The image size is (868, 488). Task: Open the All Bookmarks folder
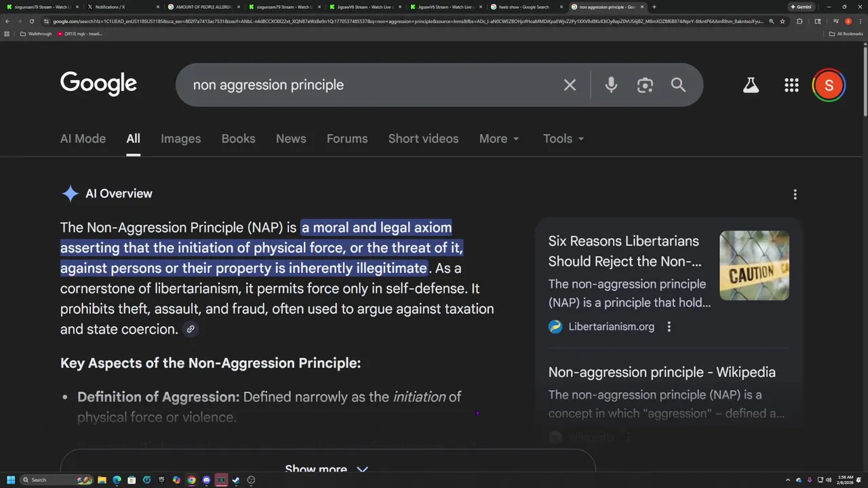(x=846, y=34)
